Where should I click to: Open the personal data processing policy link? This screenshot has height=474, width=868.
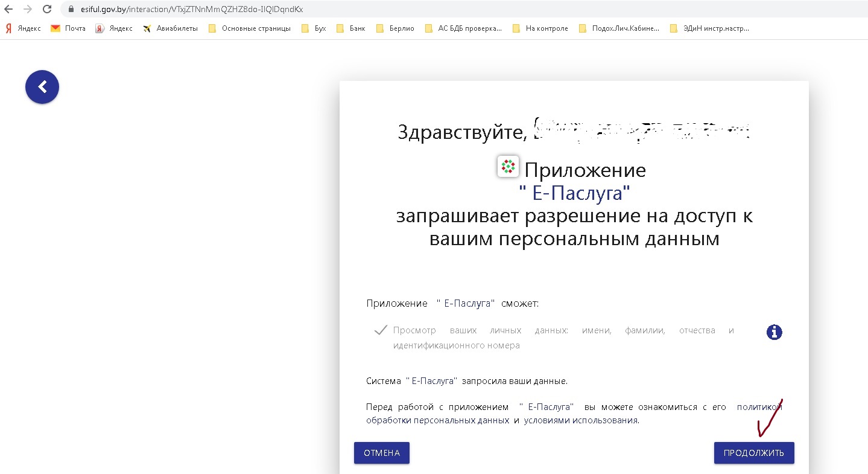[437, 420]
